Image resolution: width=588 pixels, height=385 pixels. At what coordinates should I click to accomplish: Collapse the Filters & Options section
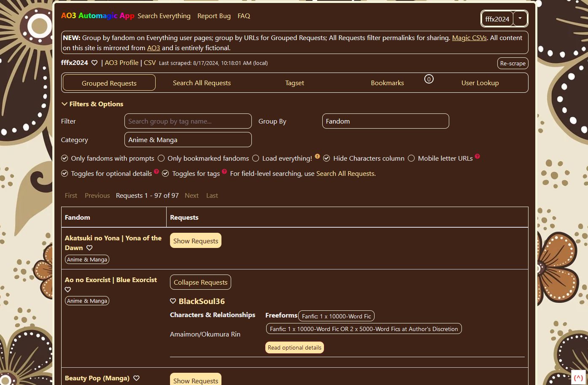(x=92, y=104)
